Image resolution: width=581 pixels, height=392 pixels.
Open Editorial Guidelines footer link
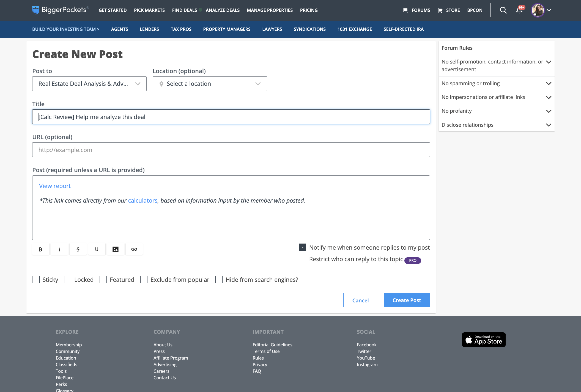(x=273, y=345)
